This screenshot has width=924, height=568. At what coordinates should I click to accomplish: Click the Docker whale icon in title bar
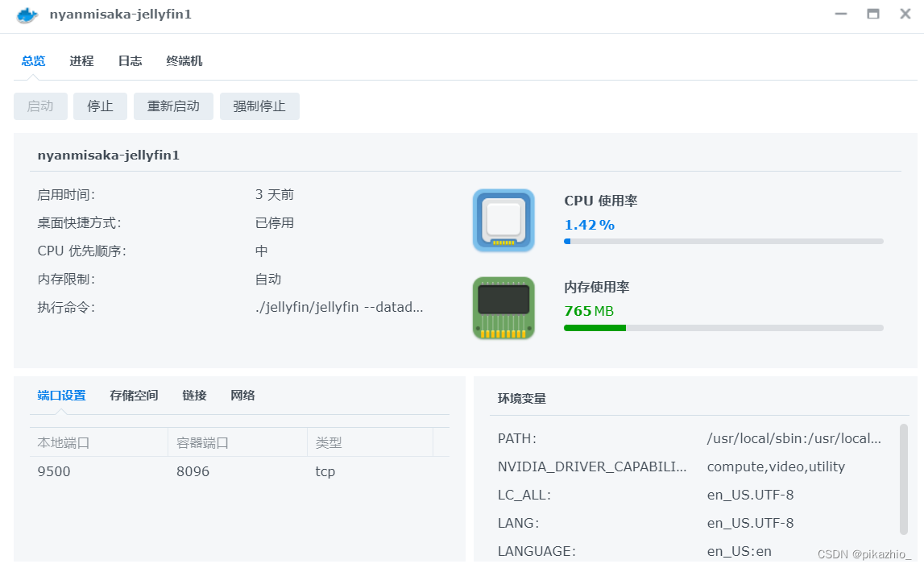pos(27,15)
